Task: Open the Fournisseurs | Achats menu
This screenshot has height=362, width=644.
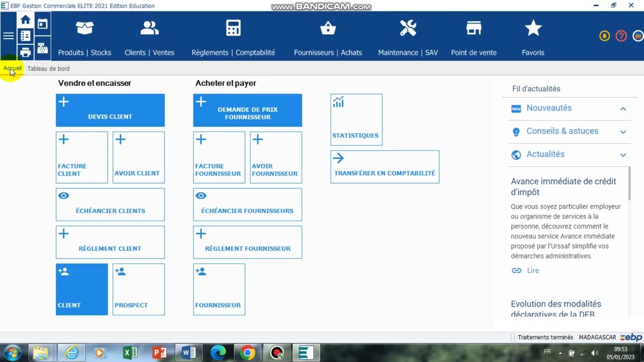Action: pyautogui.click(x=328, y=38)
